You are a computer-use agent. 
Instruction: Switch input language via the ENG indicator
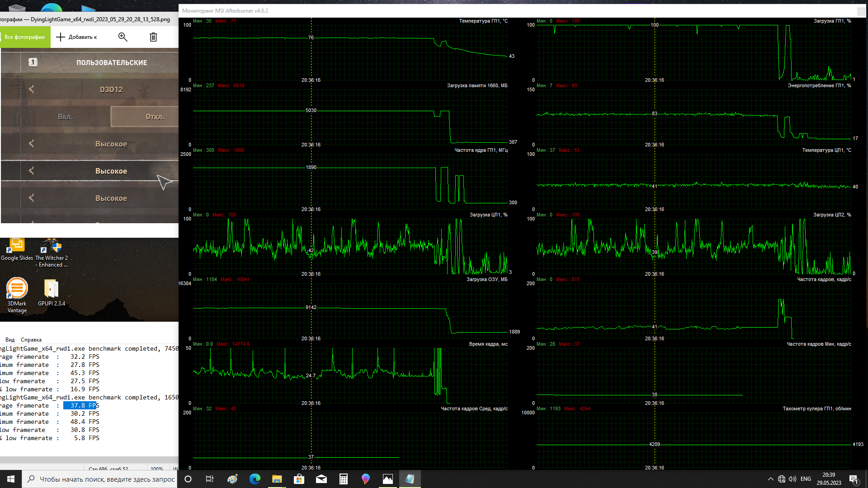click(806, 479)
